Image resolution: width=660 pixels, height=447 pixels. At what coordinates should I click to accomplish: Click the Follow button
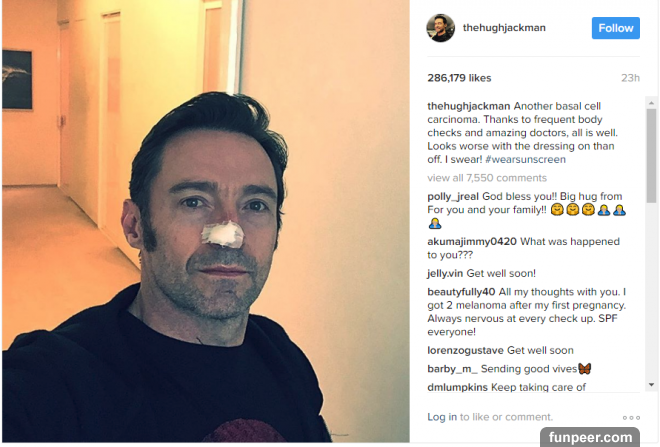(615, 28)
